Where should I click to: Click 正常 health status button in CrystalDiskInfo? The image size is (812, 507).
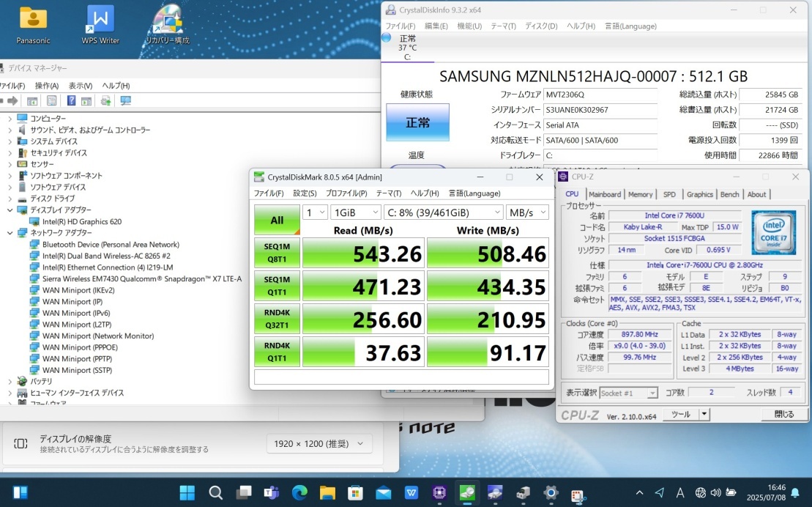(417, 122)
